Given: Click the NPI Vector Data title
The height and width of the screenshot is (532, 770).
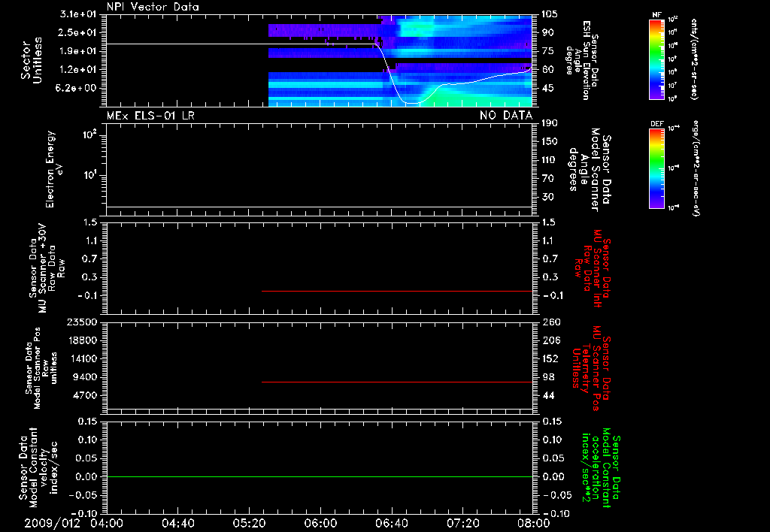Looking at the screenshot, I should 153,7.
